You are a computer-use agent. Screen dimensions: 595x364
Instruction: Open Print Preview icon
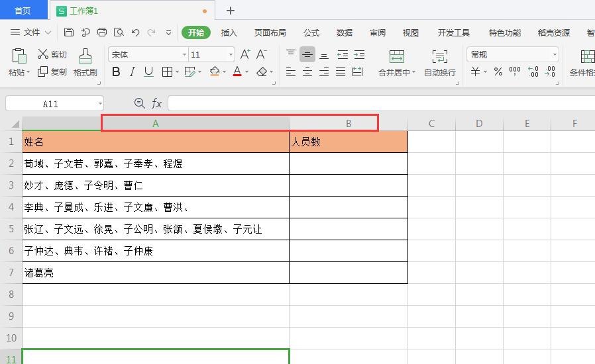119,32
